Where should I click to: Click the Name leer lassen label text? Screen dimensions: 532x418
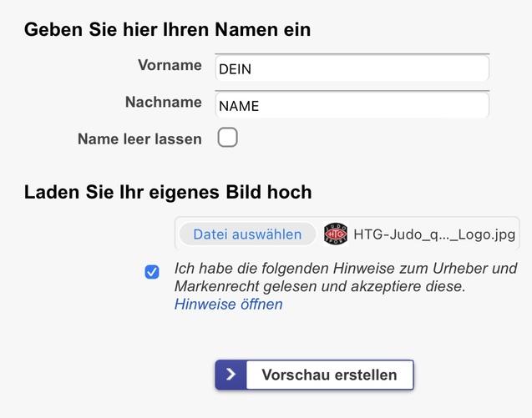click(x=139, y=139)
